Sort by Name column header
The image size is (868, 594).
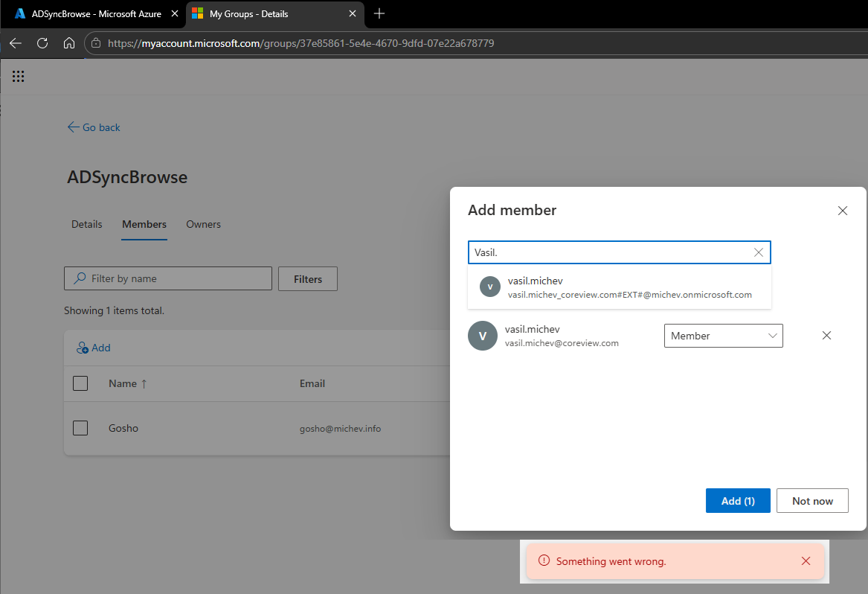pos(127,383)
